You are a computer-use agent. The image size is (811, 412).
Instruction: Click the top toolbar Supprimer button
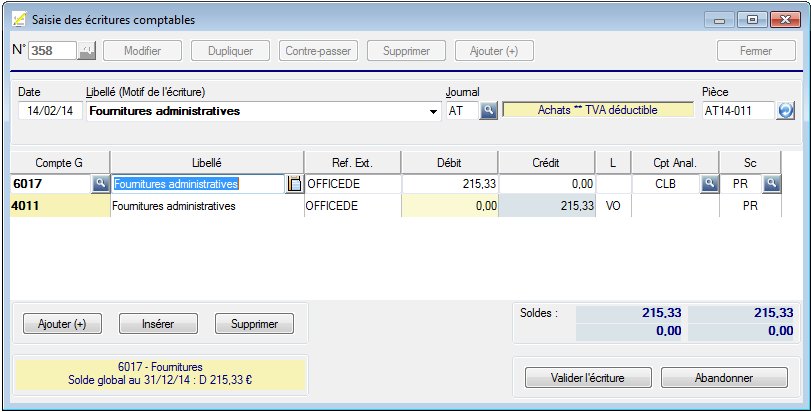coord(406,51)
